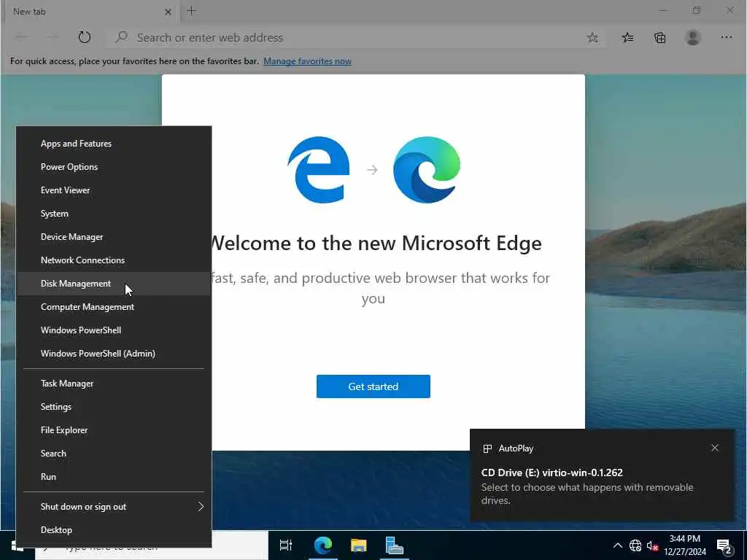The height and width of the screenshot is (560, 747).
Task: Open Edge Settings and more ellipsis menu
Action: (726, 38)
